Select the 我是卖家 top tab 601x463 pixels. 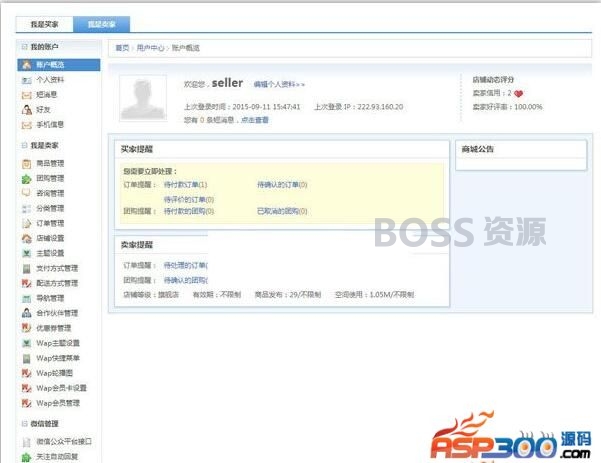[x=102, y=25]
